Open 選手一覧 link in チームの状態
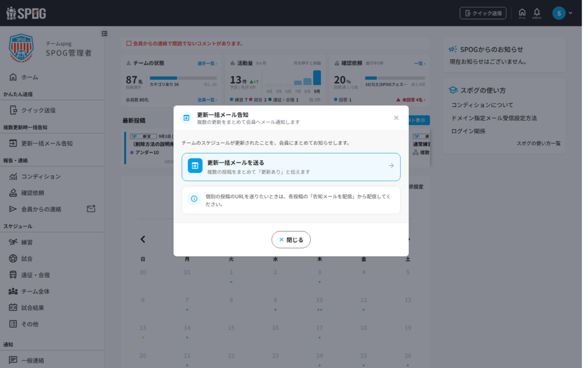This screenshot has height=368, width=588. [207, 63]
